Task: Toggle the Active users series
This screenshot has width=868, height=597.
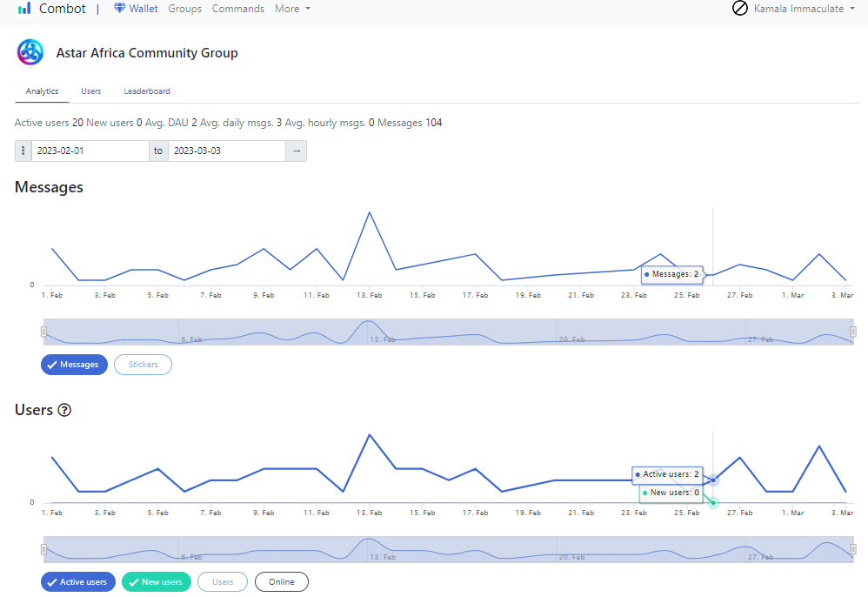Action: [78, 581]
